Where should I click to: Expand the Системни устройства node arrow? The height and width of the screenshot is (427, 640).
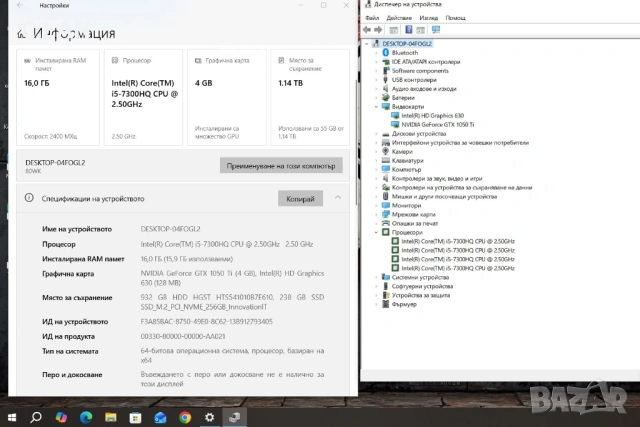376,277
